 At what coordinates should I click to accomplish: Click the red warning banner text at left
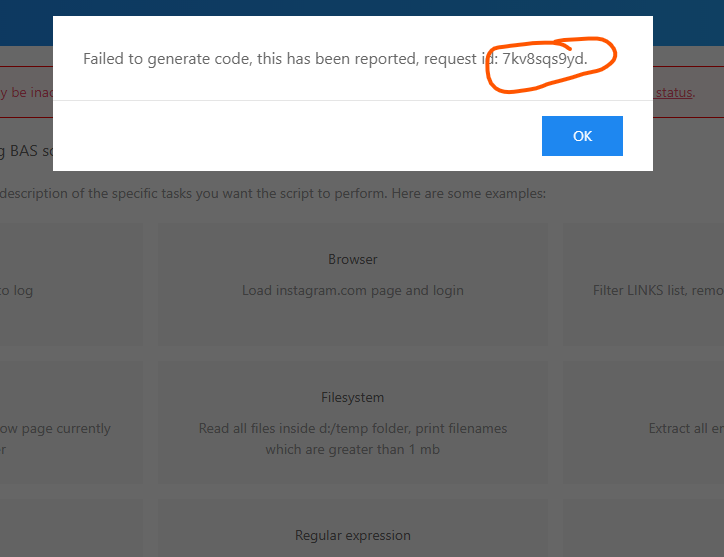click(x=20, y=93)
